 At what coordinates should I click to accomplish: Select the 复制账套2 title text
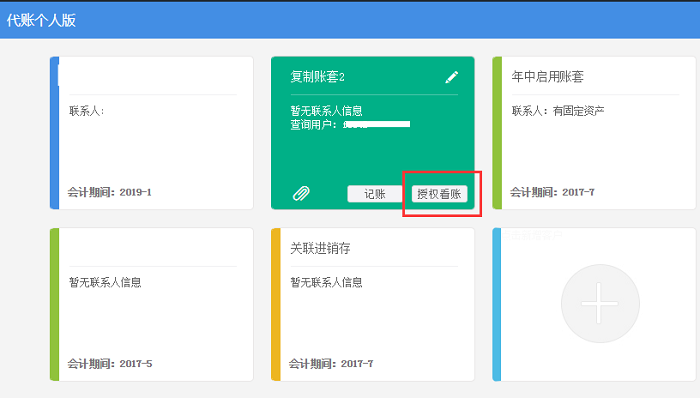coord(317,77)
